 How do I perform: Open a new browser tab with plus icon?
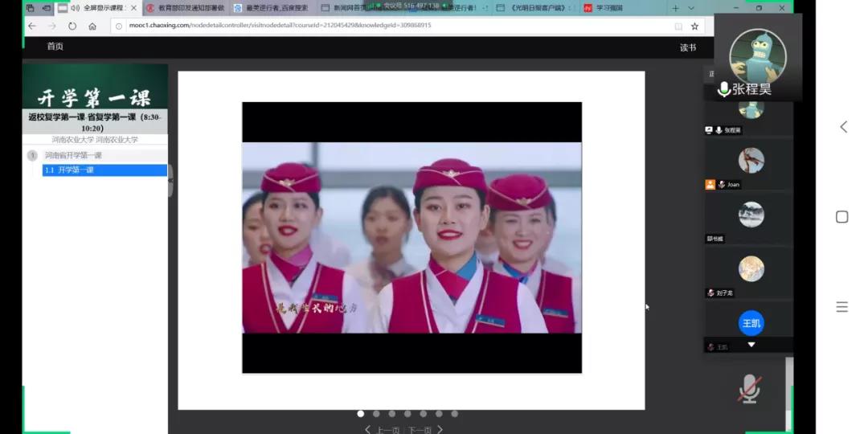[x=675, y=8]
